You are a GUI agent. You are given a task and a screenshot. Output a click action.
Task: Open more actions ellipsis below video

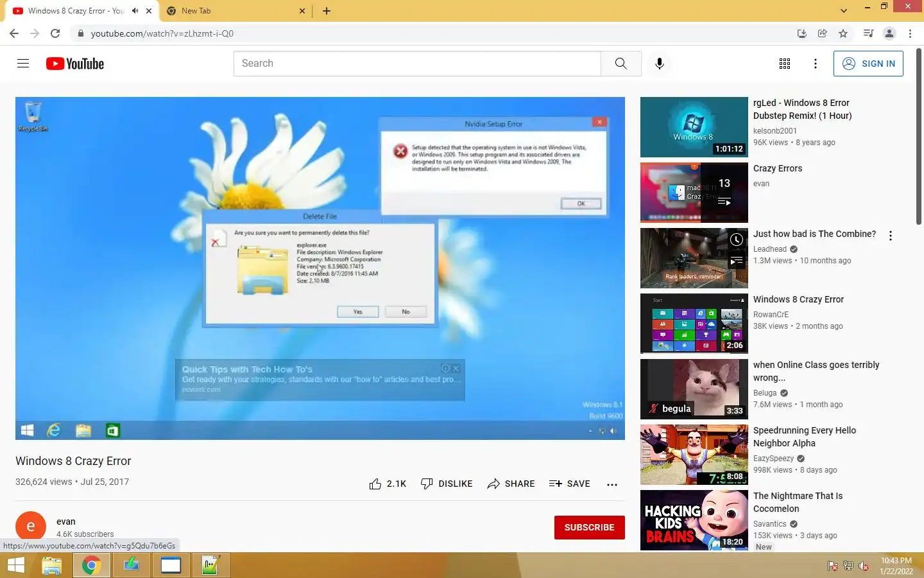(612, 484)
